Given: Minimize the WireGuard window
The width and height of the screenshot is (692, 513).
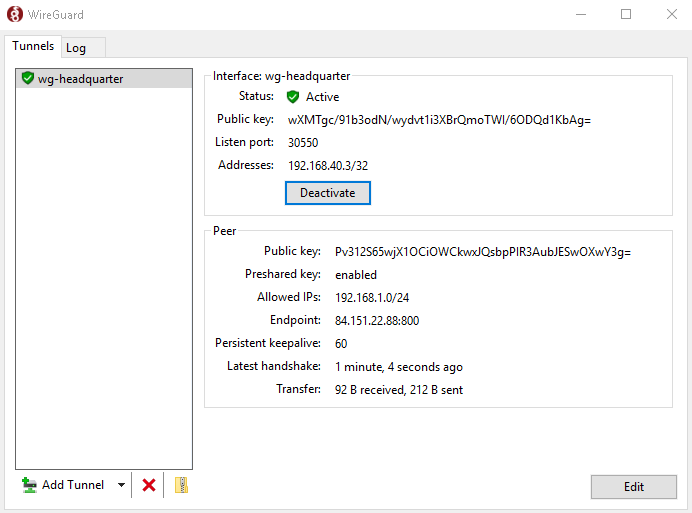Looking at the screenshot, I should coord(581,14).
